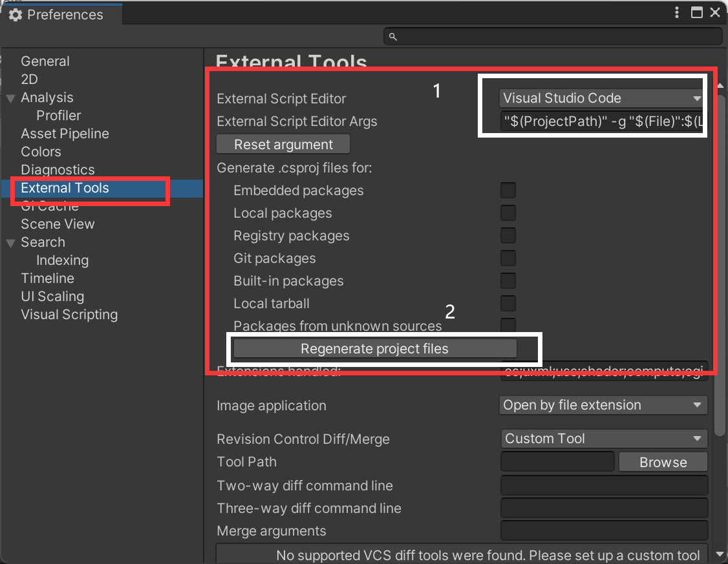The width and height of the screenshot is (728, 564).
Task: Open 2D preferences
Action: click(29, 79)
